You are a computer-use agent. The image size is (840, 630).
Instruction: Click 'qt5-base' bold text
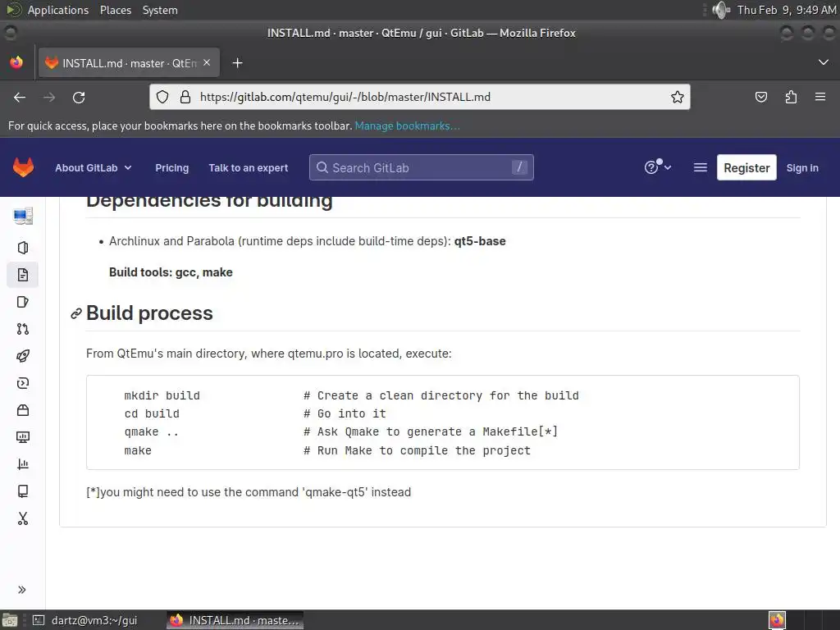pos(480,241)
